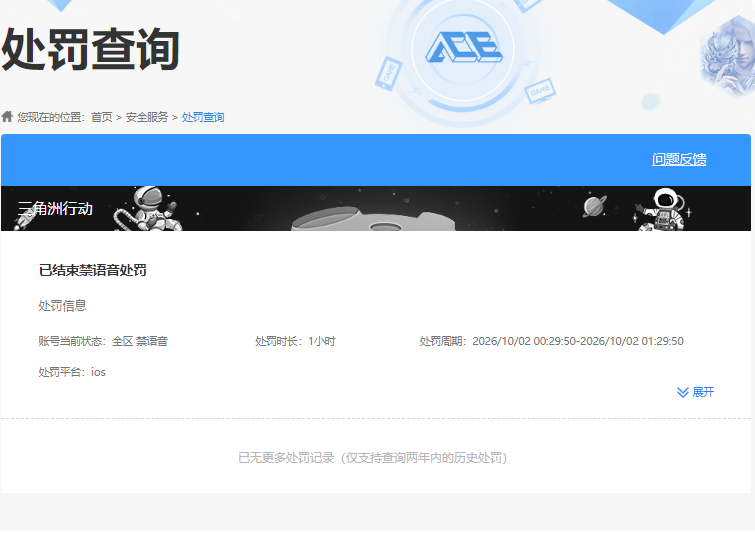The image size is (755, 533).
Task: Click the 处罚查询 breadcrumb link
Action: tap(203, 117)
